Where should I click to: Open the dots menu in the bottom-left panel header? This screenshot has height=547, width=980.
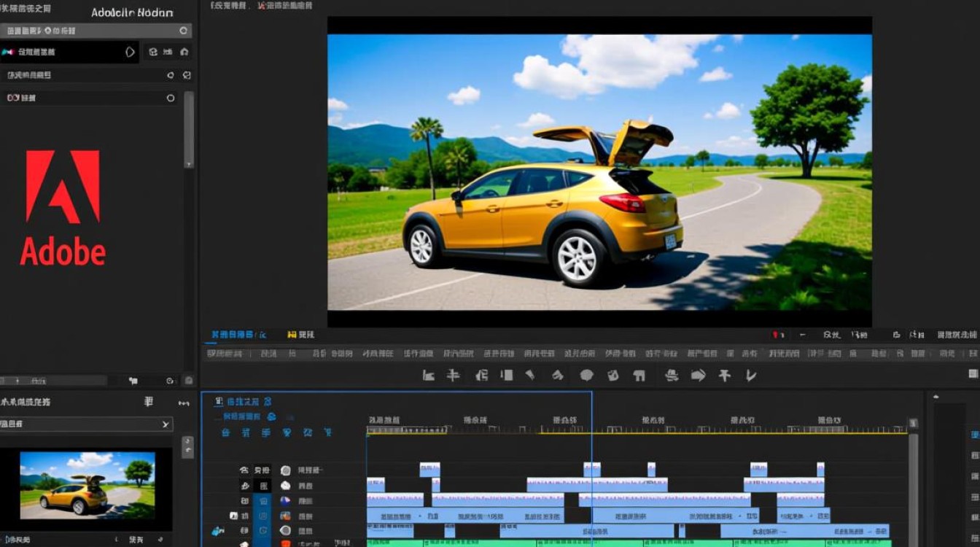[x=184, y=403]
